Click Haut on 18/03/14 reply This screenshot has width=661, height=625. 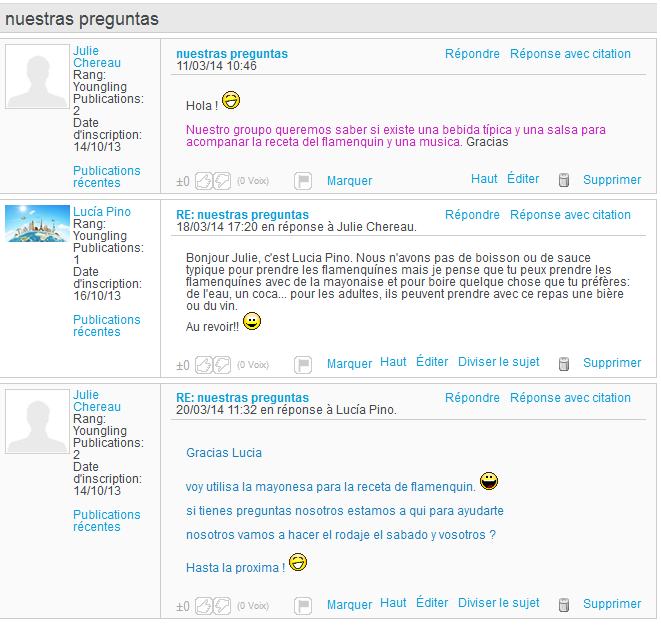[x=393, y=362]
